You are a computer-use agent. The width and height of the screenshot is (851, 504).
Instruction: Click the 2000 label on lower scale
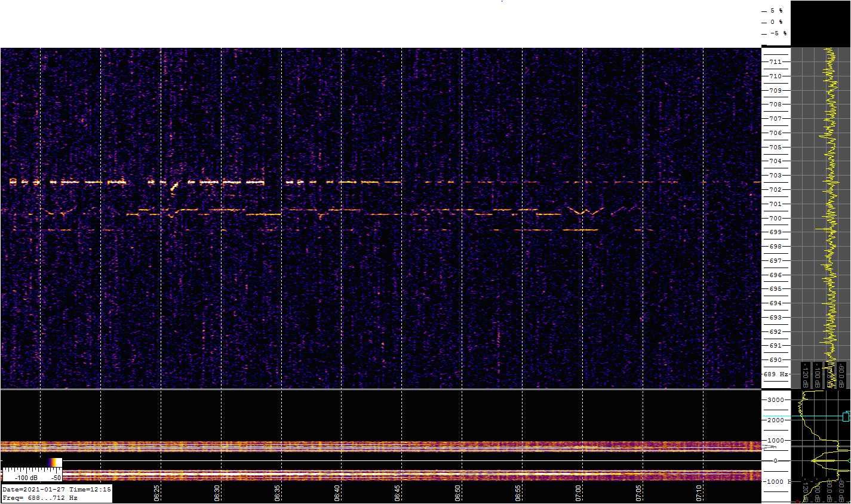pos(776,420)
